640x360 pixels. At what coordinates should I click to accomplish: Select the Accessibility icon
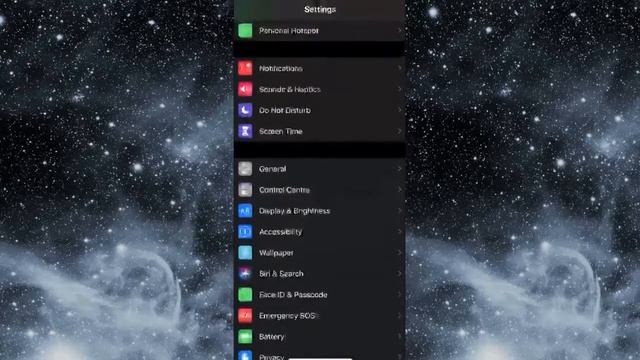(x=245, y=232)
